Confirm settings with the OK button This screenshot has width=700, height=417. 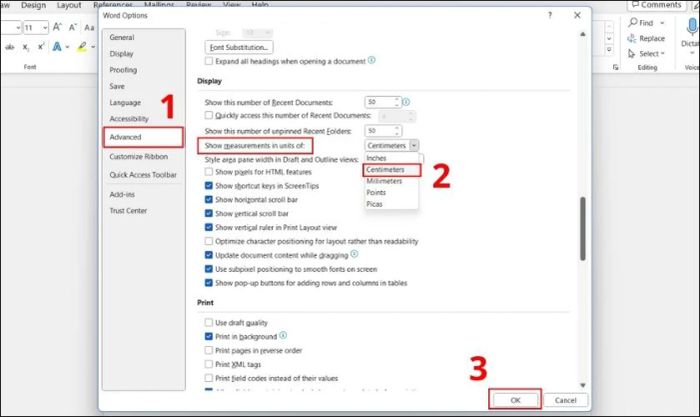(x=515, y=400)
